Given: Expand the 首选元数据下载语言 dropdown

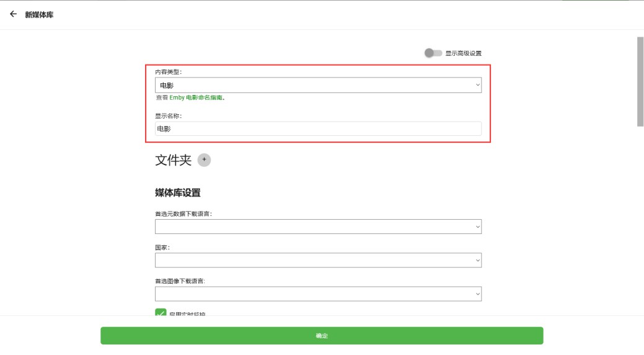Looking at the screenshot, I should coord(318,227).
